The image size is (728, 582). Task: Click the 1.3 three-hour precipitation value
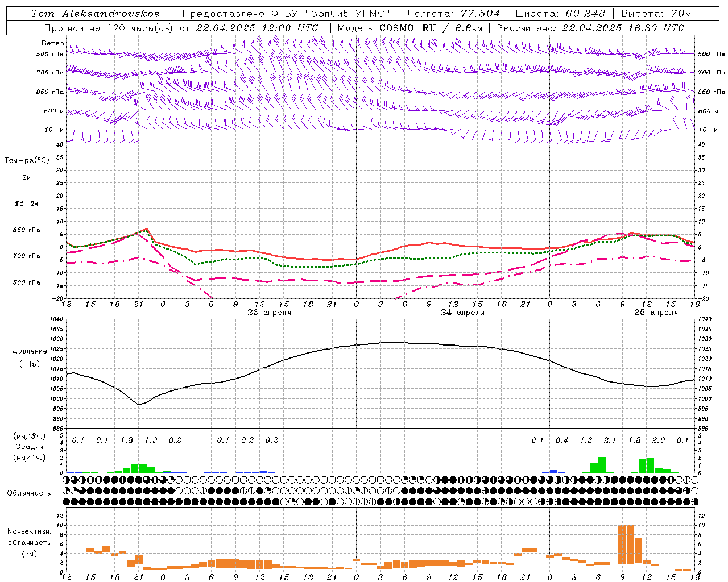click(586, 440)
